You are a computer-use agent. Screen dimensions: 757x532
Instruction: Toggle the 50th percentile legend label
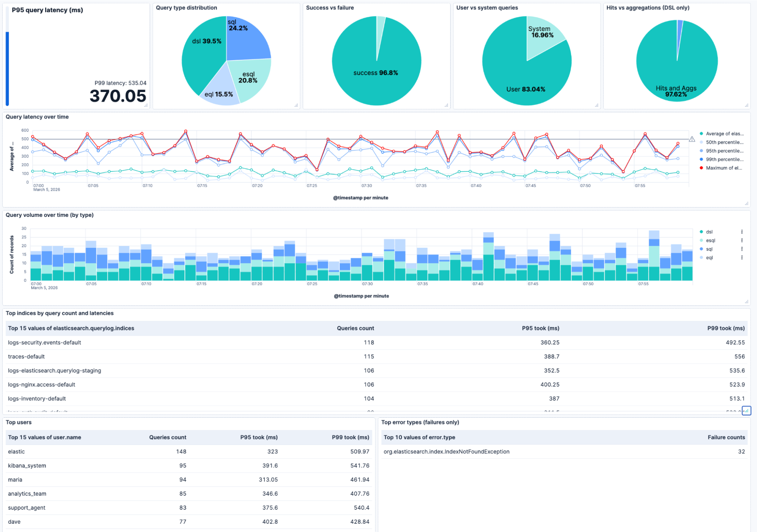(724, 142)
